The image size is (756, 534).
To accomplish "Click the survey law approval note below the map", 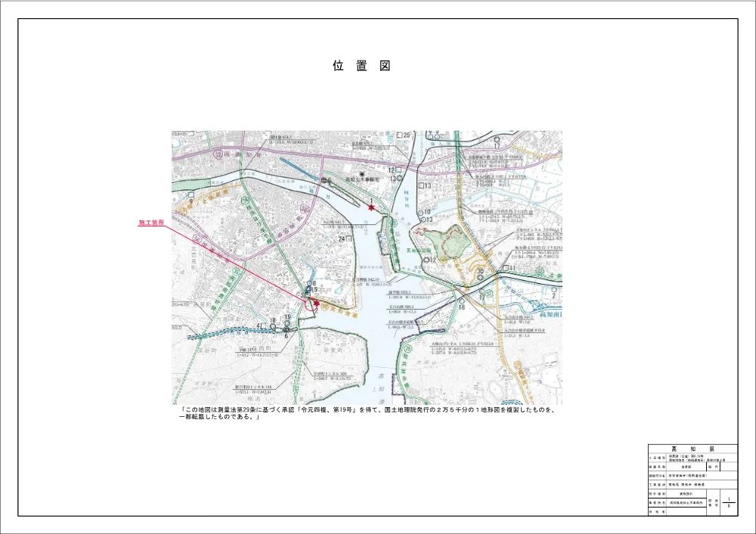I will 370,414.
